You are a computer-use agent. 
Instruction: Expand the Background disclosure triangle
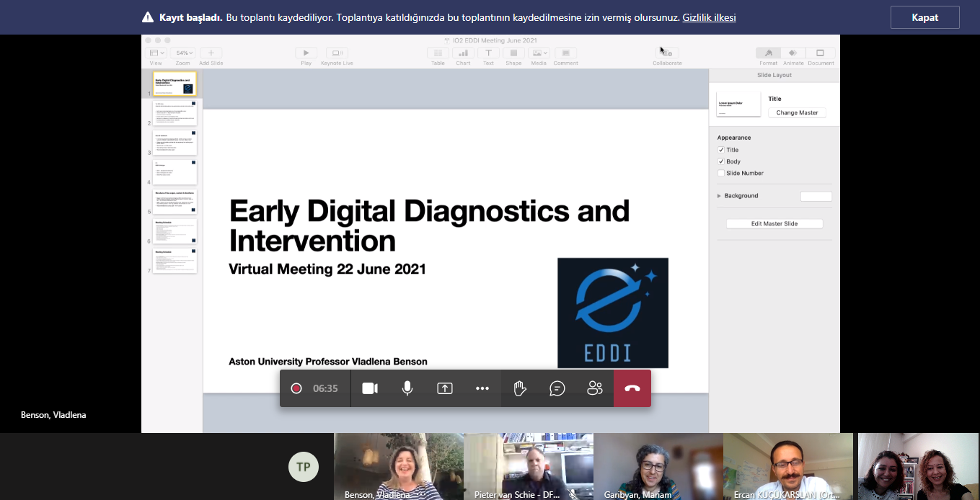719,196
